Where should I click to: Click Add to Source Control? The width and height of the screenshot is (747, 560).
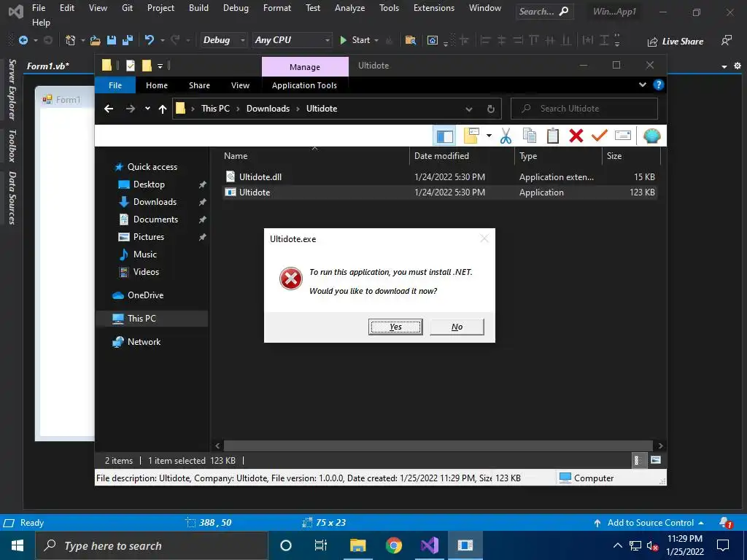point(649,523)
